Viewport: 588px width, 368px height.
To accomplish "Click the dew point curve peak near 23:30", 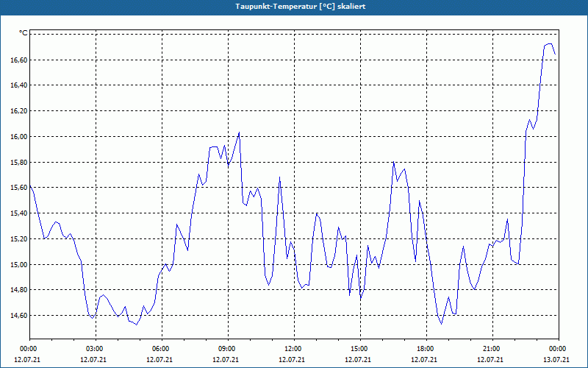I will pos(549,44).
